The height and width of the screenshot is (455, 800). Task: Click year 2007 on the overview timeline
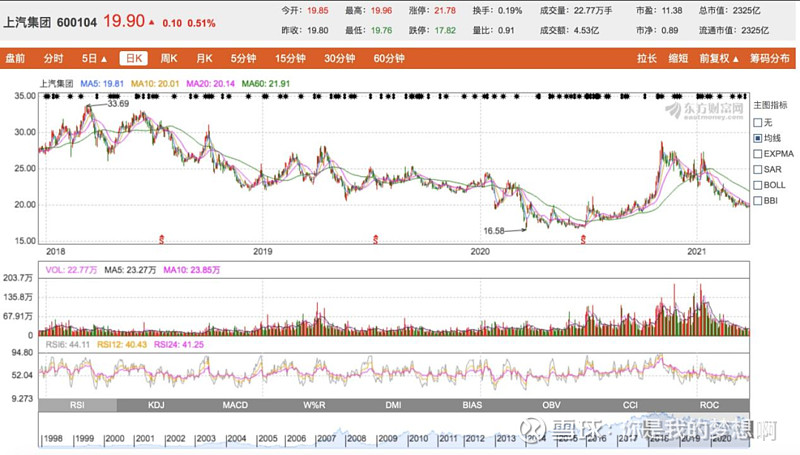pyautogui.click(x=327, y=438)
